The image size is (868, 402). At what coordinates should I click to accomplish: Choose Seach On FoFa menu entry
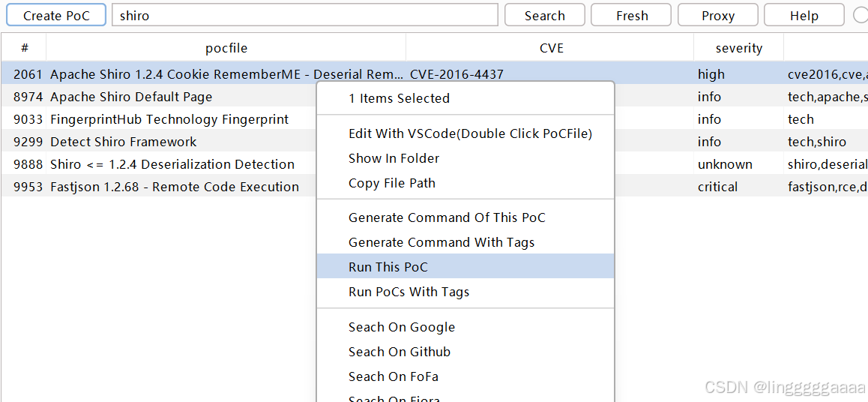(465, 376)
